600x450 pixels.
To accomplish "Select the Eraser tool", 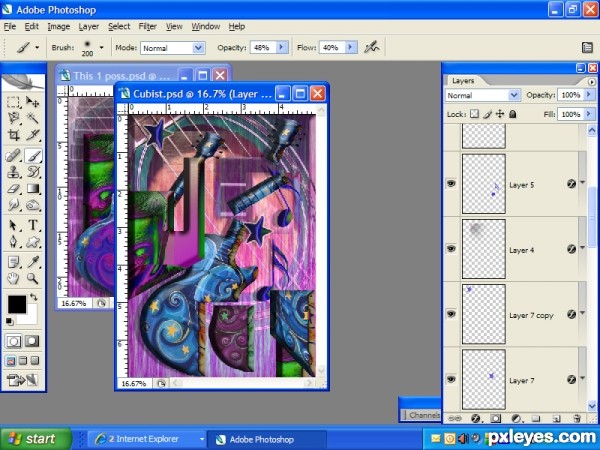I will (x=13, y=189).
